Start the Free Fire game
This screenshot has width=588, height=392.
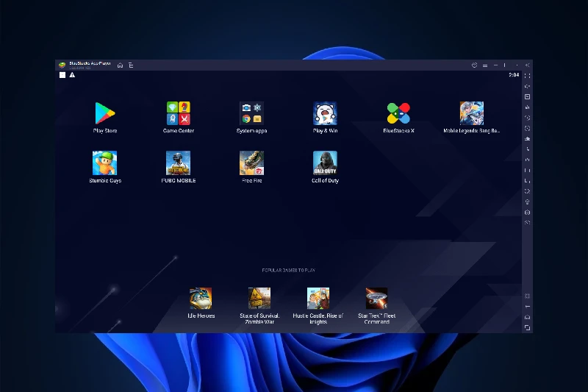(x=251, y=163)
